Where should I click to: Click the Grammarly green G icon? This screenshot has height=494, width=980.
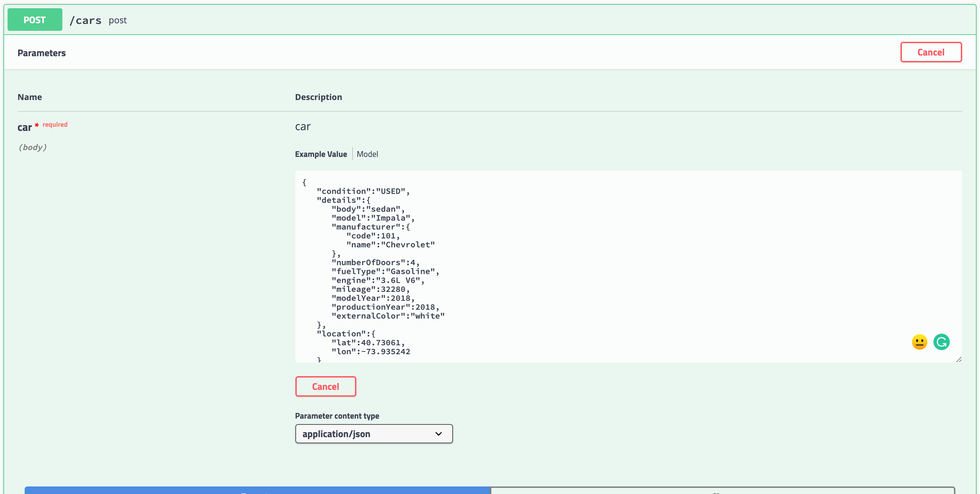pyautogui.click(x=942, y=342)
